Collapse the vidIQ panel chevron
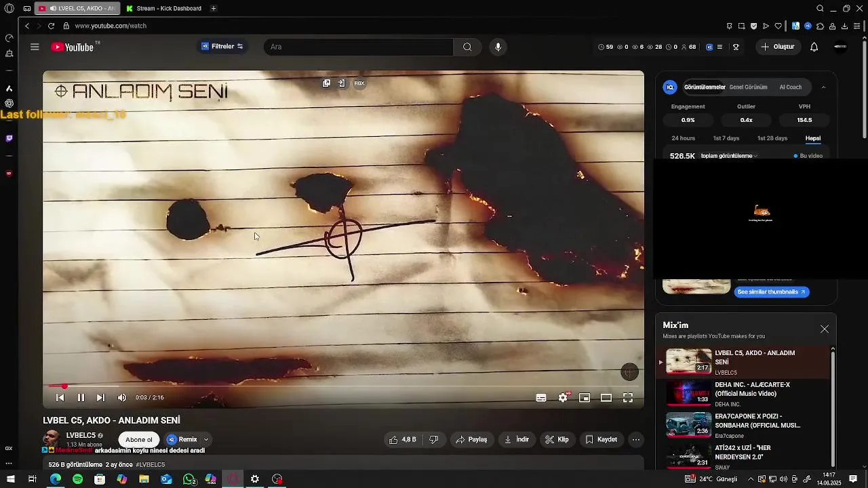The image size is (868, 488). pyautogui.click(x=823, y=87)
